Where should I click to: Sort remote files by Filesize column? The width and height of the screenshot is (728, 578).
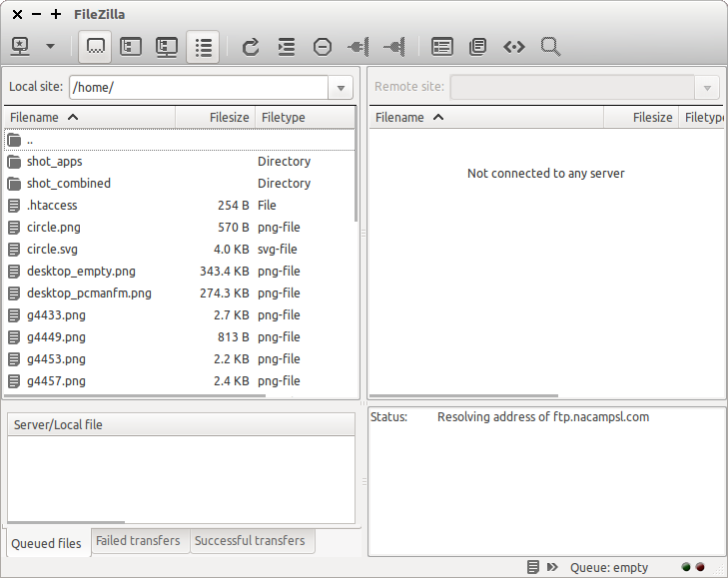[x=641, y=118]
